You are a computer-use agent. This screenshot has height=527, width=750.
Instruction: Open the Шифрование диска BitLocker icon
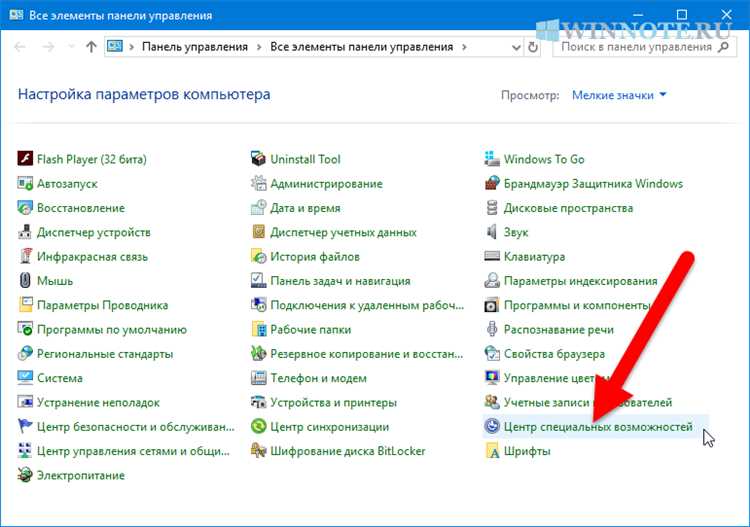(x=258, y=450)
